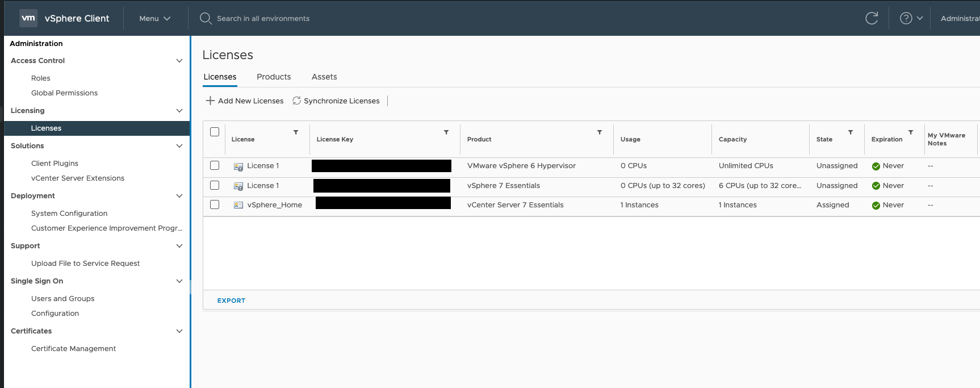Collapse the Single Sign On section chevron

[179, 281]
